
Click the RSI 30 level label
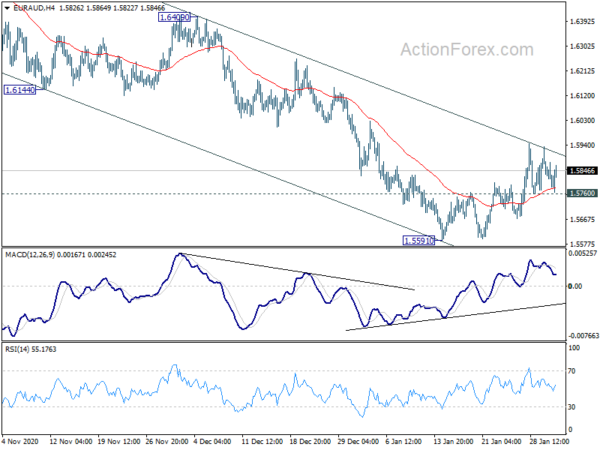pyautogui.click(x=572, y=407)
